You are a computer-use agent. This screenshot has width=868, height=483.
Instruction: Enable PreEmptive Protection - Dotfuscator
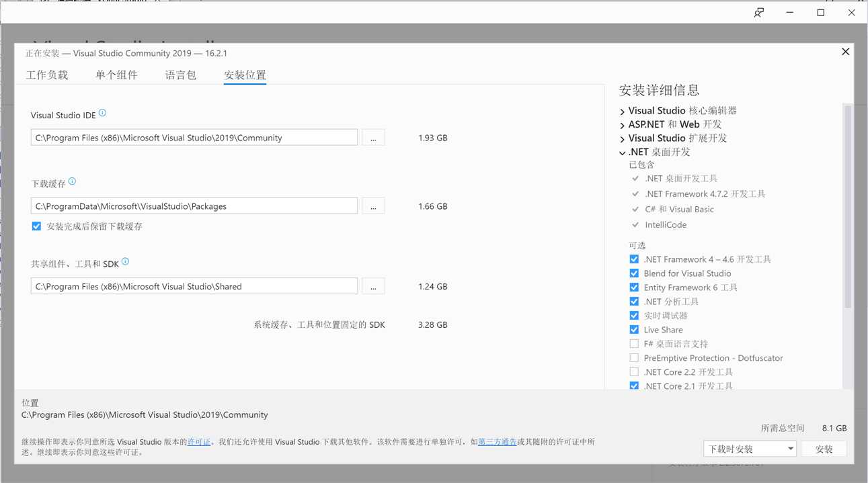click(x=634, y=358)
